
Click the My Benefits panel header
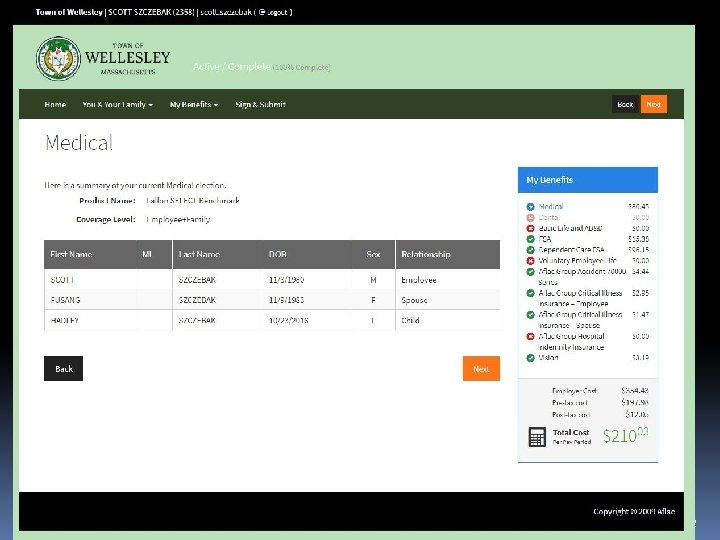click(588, 180)
